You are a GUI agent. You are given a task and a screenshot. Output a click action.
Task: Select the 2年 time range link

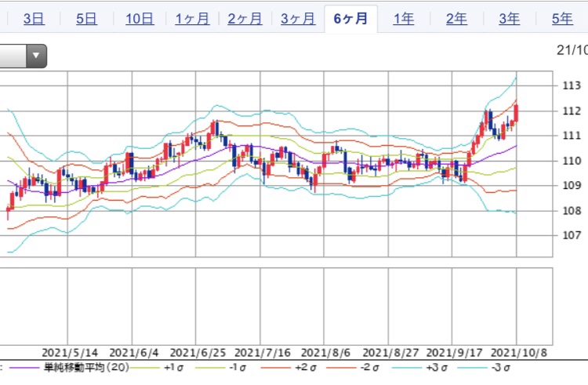[456, 19]
